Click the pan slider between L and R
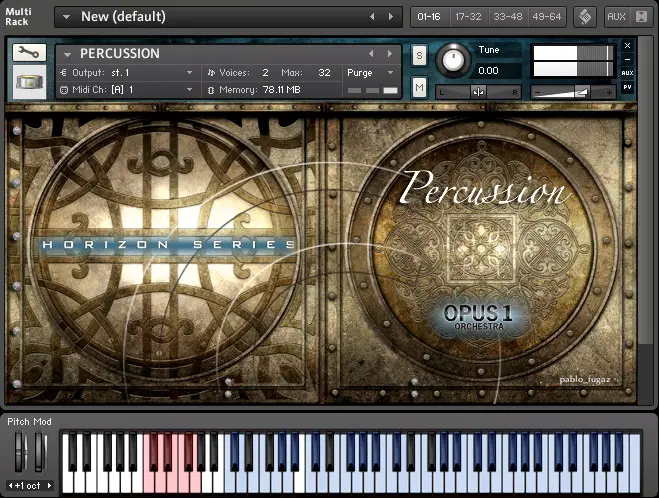Image resolution: width=659 pixels, height=498 pixels. point(478,92)
